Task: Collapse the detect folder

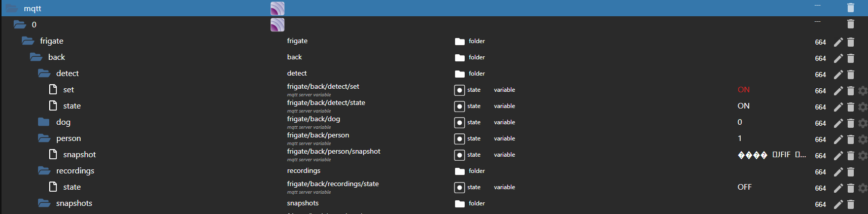Action: 44,73
